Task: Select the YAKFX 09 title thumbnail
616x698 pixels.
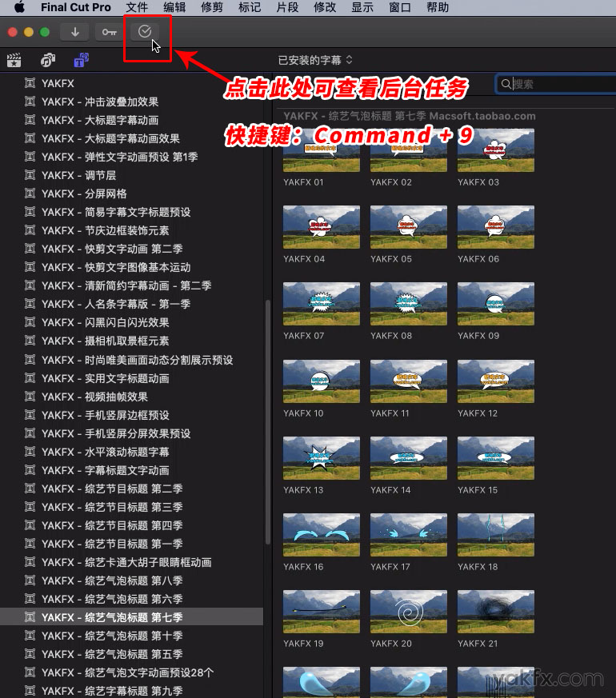Action: coord(496,304)
